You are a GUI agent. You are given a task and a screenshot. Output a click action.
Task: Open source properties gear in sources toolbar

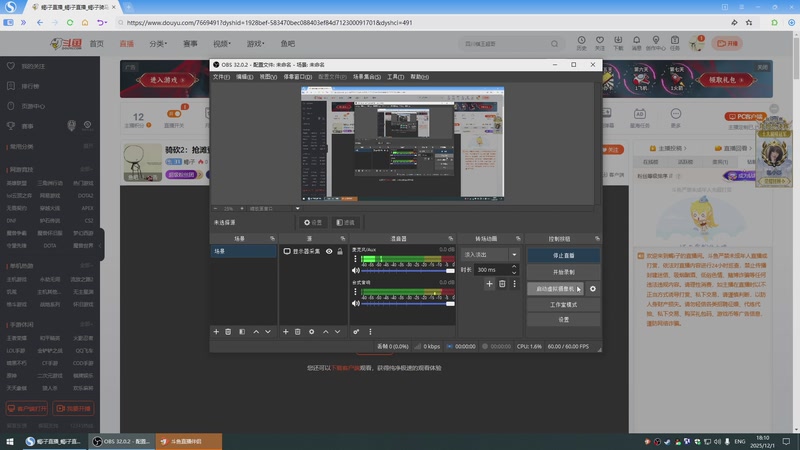click(311, 332)
